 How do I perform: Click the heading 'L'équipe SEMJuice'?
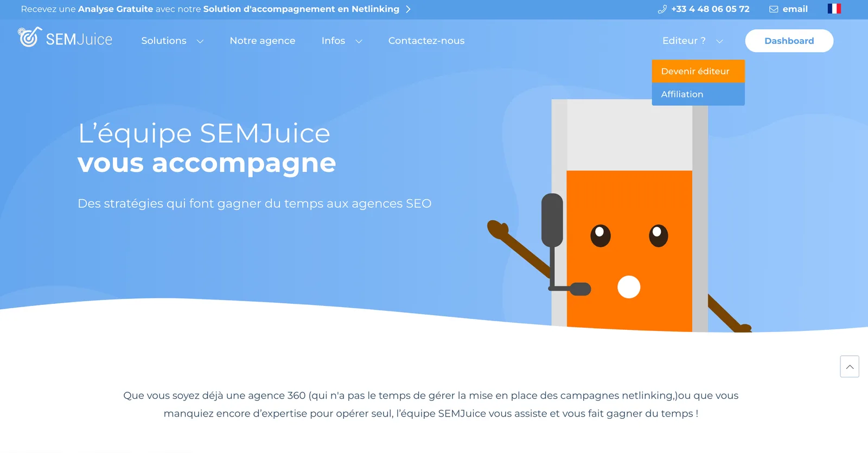point(204,133)
